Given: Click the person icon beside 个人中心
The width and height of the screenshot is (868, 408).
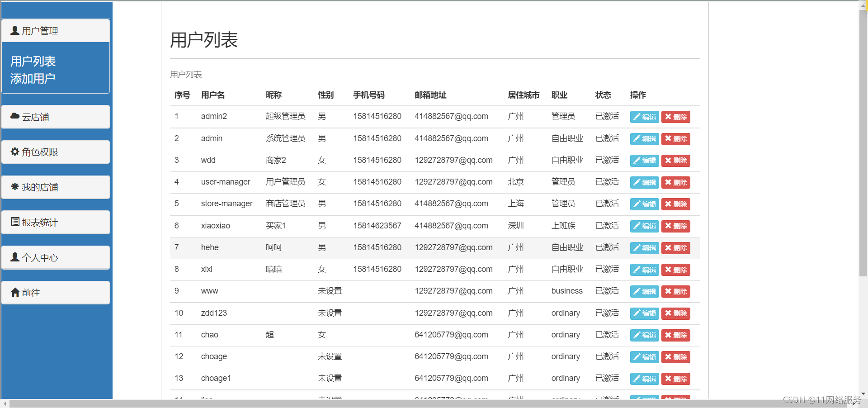Looking at the screenshot, I should [x=14, y=257].
